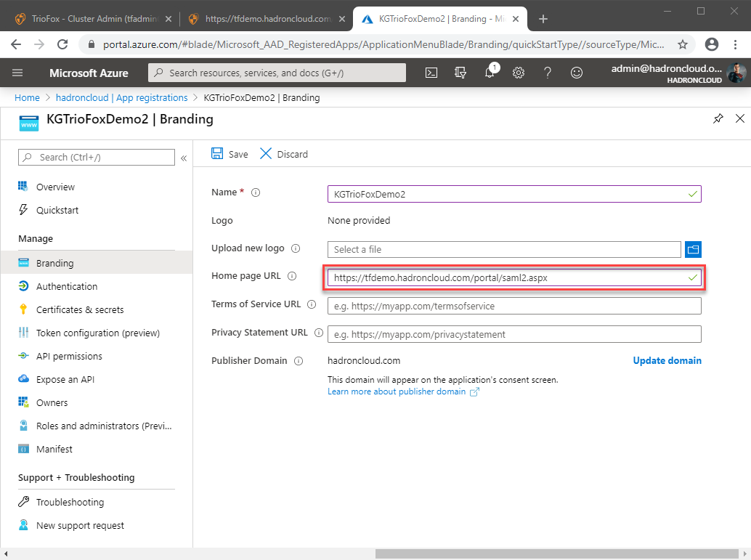Screen dimensions: 751x560
Task: Reload the current page
Action: pos(62,44)
